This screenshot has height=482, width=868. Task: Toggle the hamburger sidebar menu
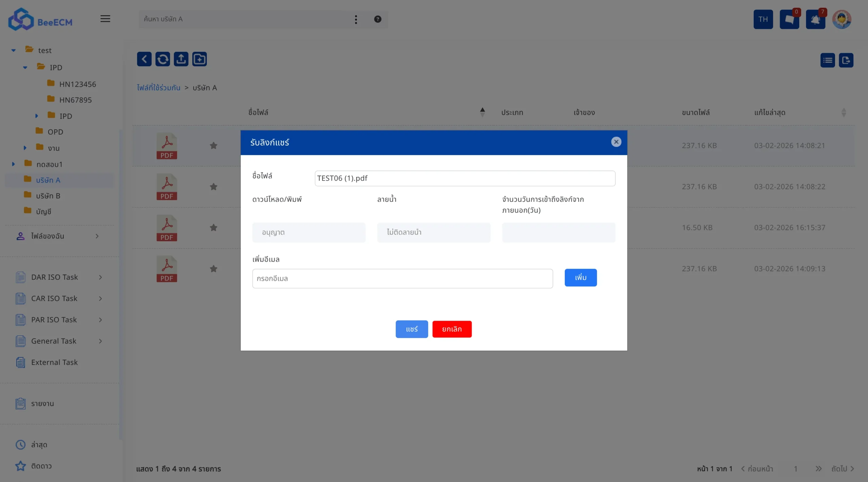coord(105,19)
